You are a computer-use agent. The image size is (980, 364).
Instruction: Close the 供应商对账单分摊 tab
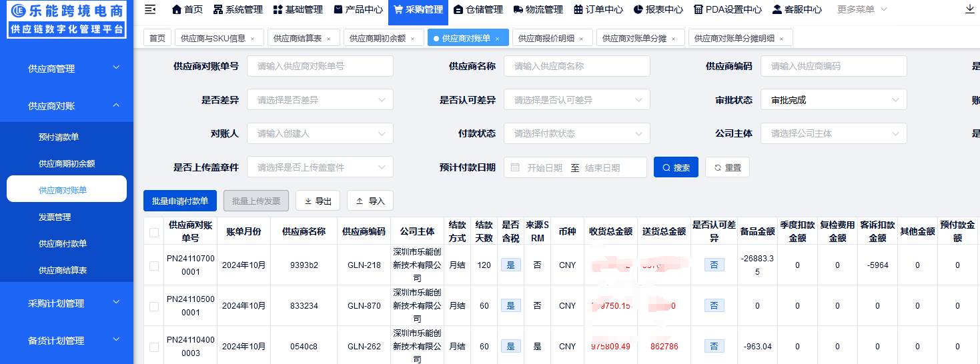point(674,39)
